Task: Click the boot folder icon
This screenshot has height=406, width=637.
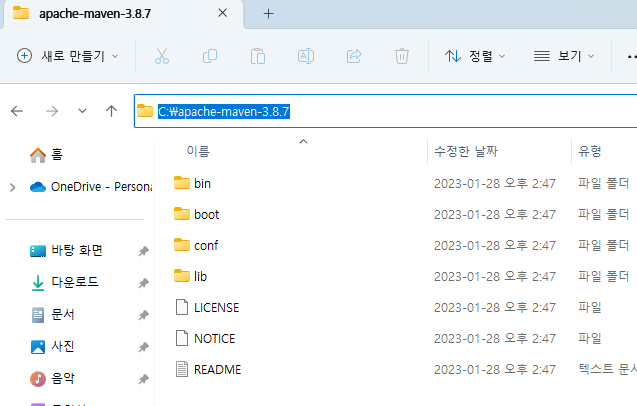Action: coord(182,214)
